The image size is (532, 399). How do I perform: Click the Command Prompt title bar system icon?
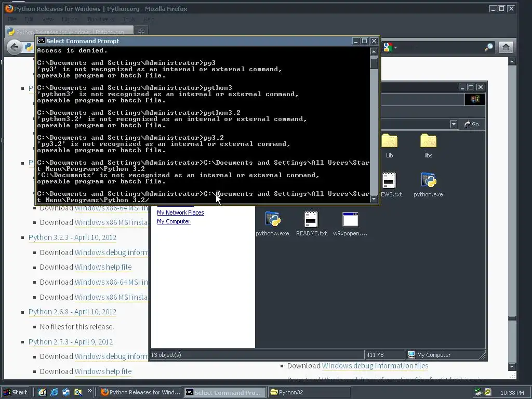click(x=42, y=41)
